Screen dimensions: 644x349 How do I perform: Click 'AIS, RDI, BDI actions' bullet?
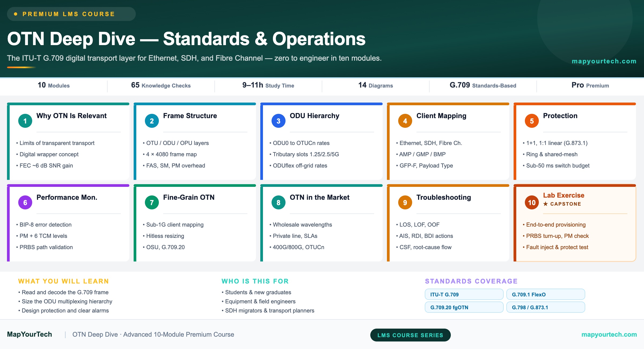(425, 236)
